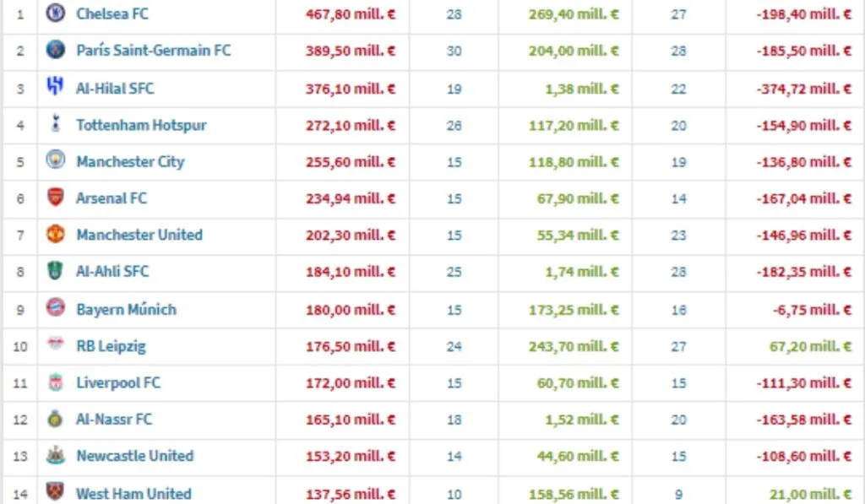Image resolution: width=865 pixels, height=504 pixels.
Task: Click the RB Leipzig club crest
Action: click(x=55, y=346)
